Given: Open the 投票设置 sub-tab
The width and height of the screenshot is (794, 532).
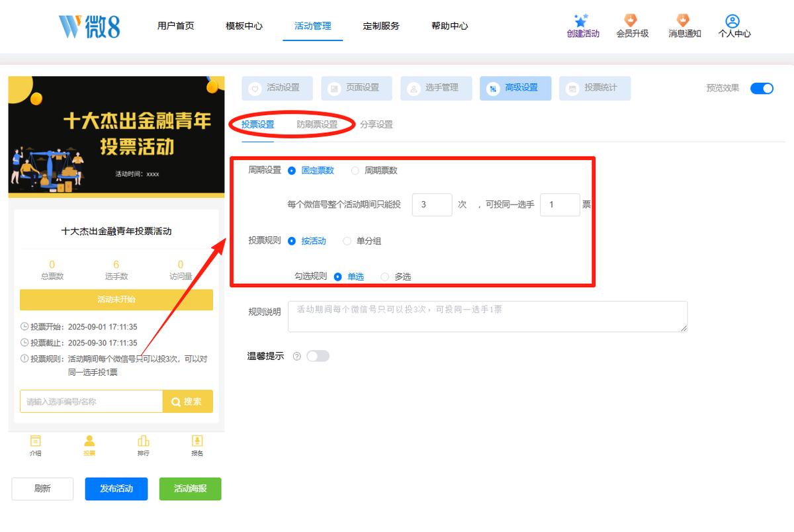Looking at the screenshot, I should 258,125.
